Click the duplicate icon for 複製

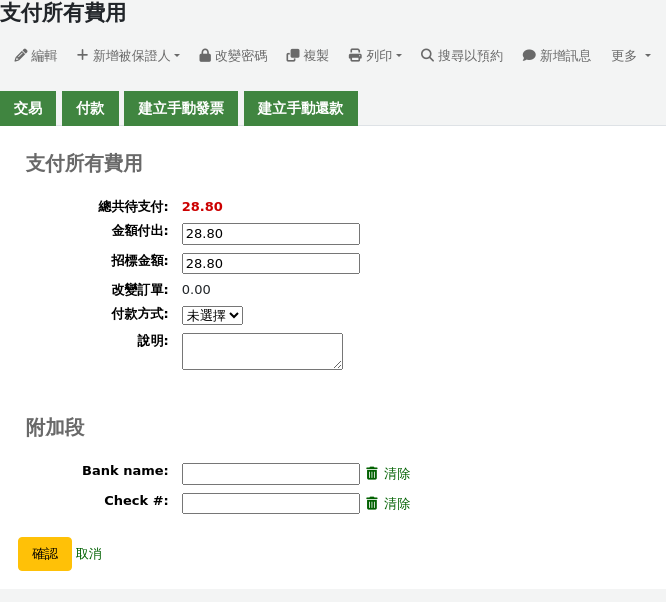tap(293, 56)
